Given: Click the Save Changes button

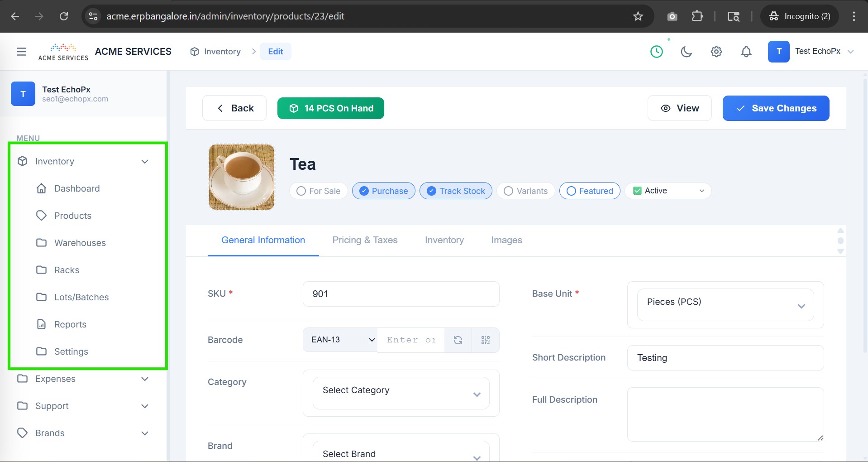Looking at the screenshot, I should click(776, 108).
